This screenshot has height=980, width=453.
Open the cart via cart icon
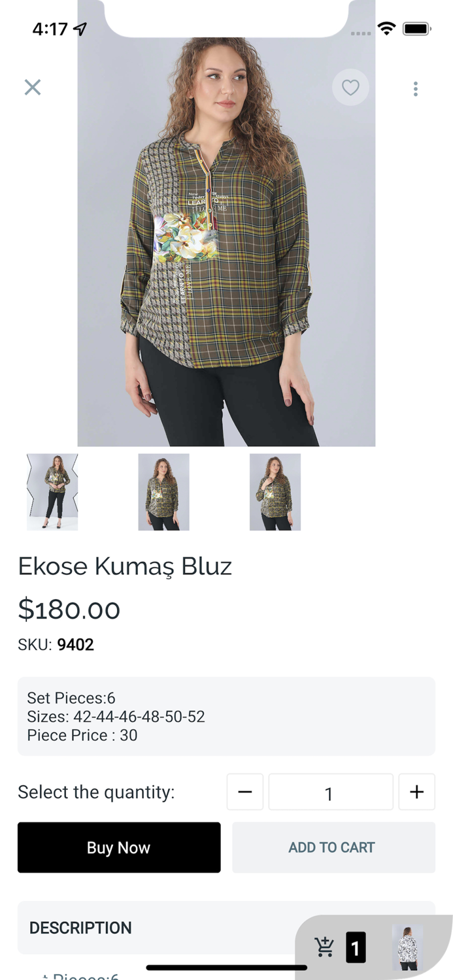[324, 947]
